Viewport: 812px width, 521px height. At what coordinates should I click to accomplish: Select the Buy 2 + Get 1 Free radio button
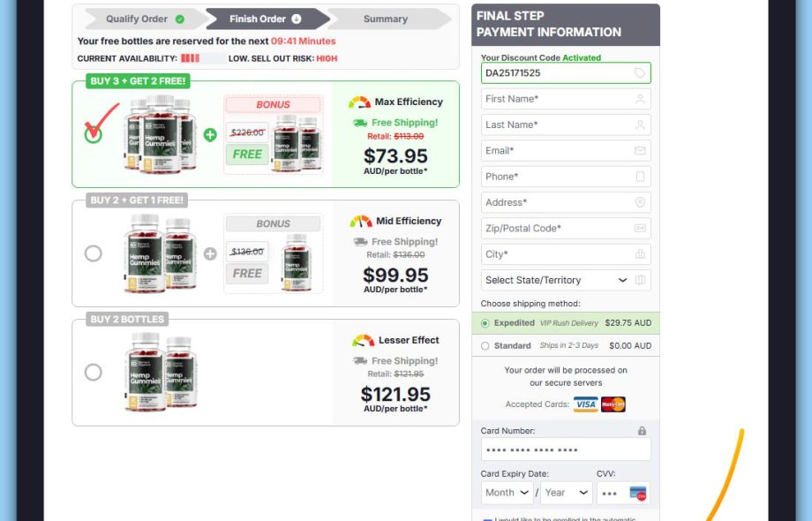(94, 253)
